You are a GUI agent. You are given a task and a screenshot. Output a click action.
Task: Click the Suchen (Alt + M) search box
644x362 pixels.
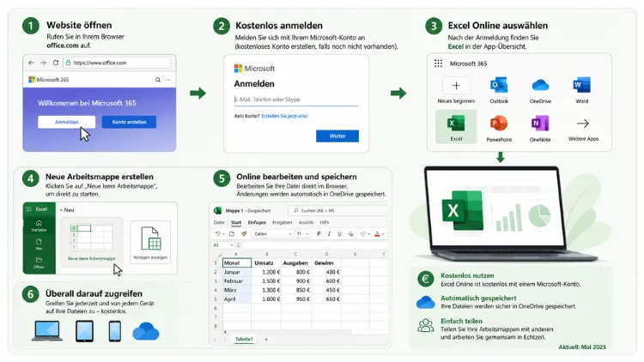pos(339,210)
